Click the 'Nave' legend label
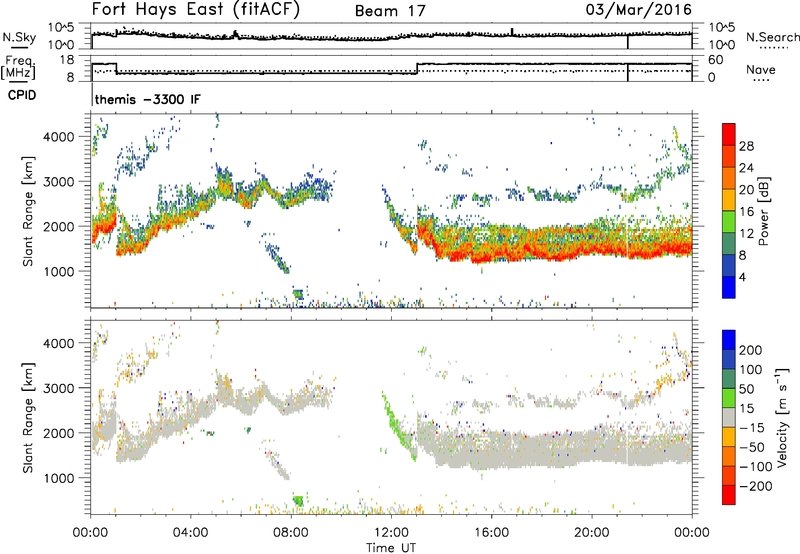 click(761, 69)
